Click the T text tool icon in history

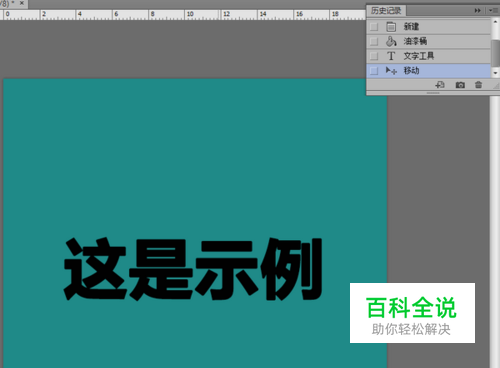391,56
